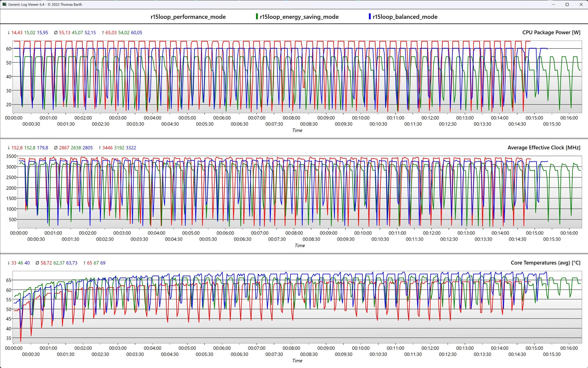Click the 00:05:00 tick on the temperature chart
The height and width of the screenshot is (368, 588).
click(187, 348)
